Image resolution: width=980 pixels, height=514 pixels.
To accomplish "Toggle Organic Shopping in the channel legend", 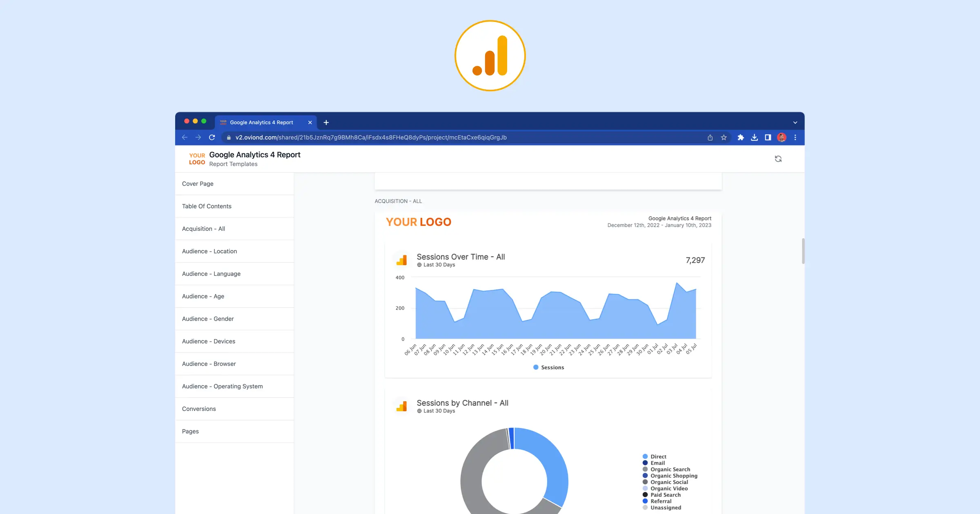I will [x=670, y=476].
